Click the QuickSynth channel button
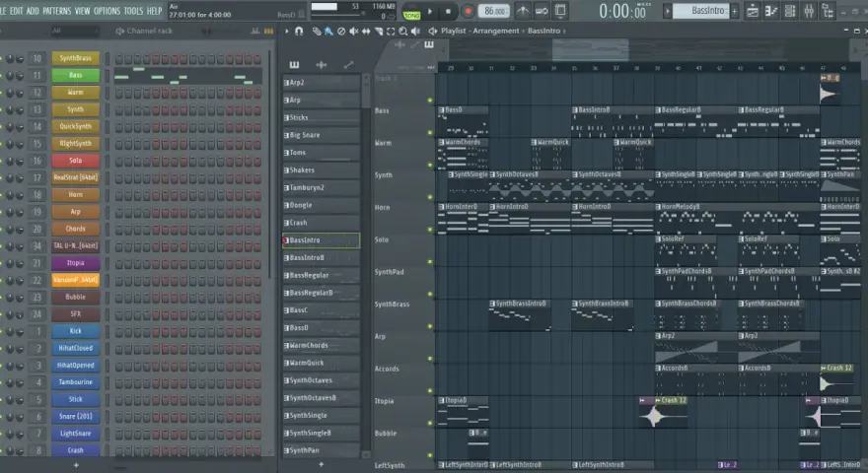 click(x=75, y=127)
